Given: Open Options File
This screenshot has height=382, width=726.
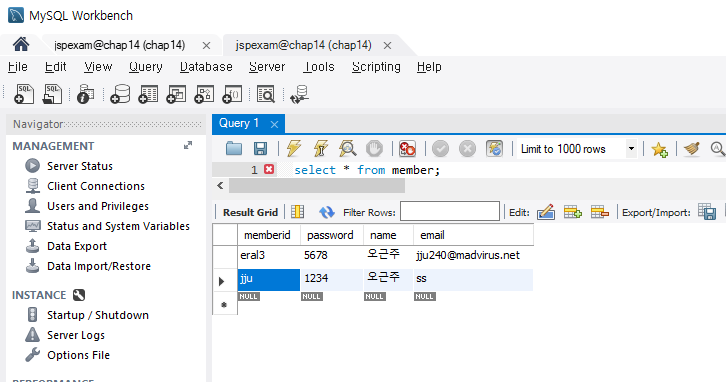Looking at the screenshot, I should point(78,355).
